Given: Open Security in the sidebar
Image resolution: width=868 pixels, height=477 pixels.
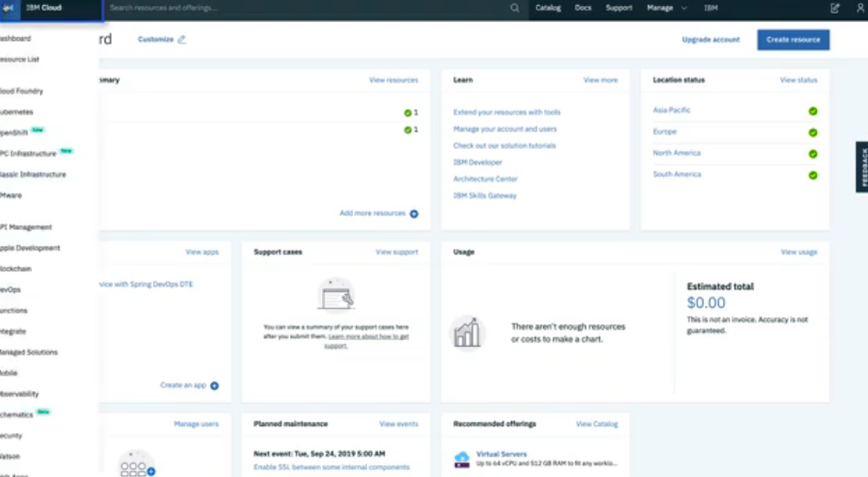Looking at the screenshot, I should [x=11, y=435].
